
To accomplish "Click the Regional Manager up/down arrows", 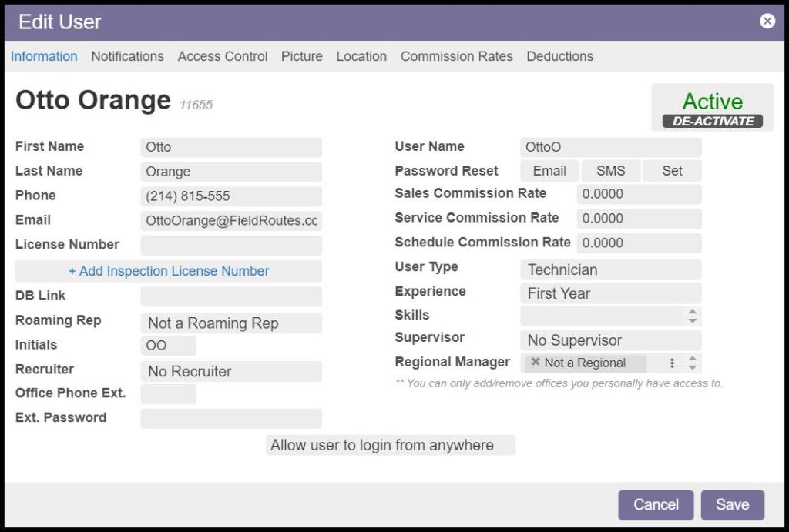I will pos(692,363).
